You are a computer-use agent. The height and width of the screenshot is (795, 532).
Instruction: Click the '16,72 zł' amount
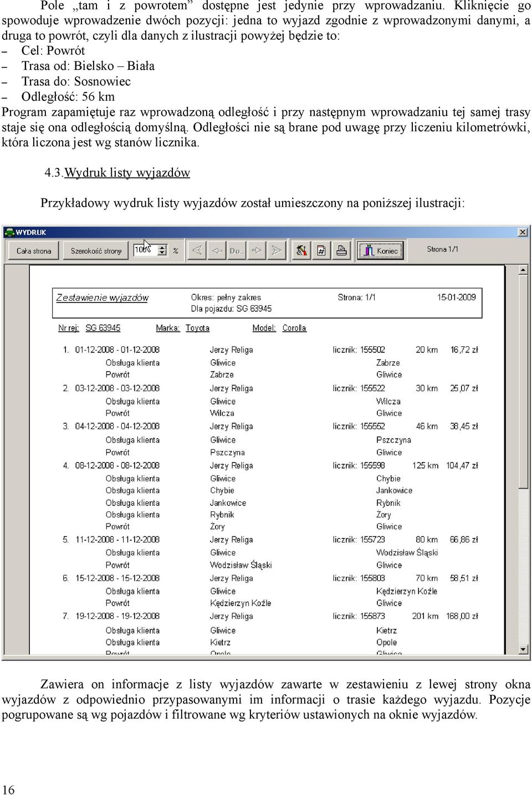tap(464, 350)
